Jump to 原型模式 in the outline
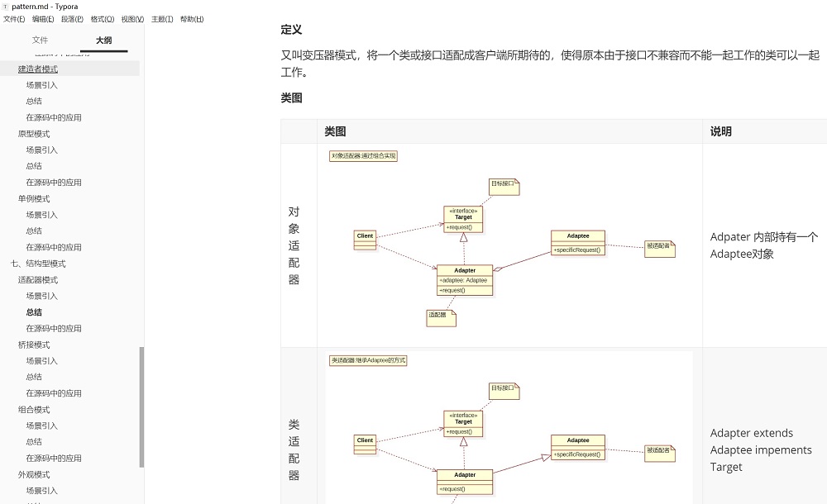 (x=34, y=134)
